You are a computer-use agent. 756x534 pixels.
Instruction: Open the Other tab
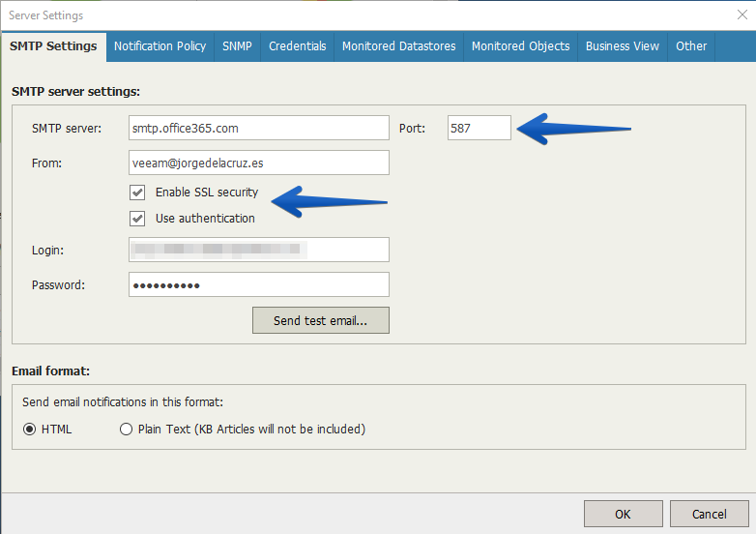[691, 46]
